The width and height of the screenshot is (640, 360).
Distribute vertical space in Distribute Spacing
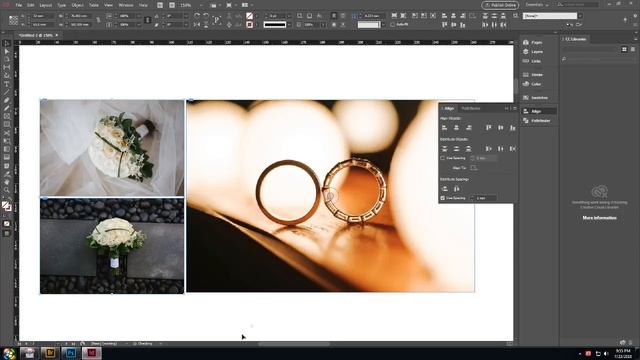coord(444,189)
